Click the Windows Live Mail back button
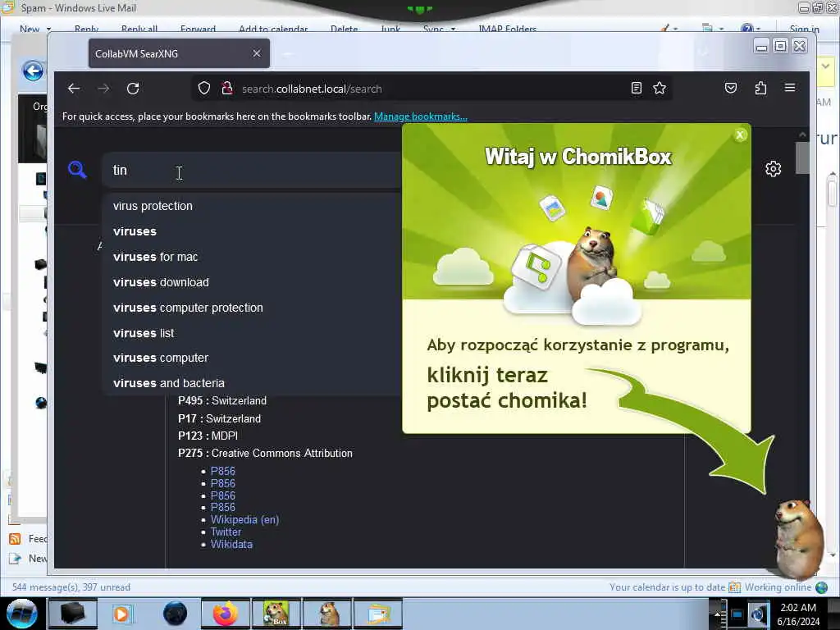840x630 pixels. [33, 71]
